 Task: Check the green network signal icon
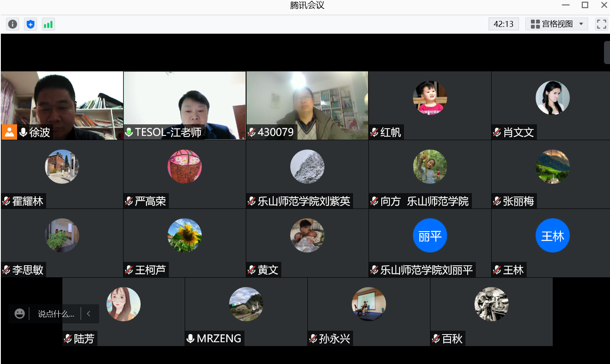pyautogui.click(x=48, y=24)
